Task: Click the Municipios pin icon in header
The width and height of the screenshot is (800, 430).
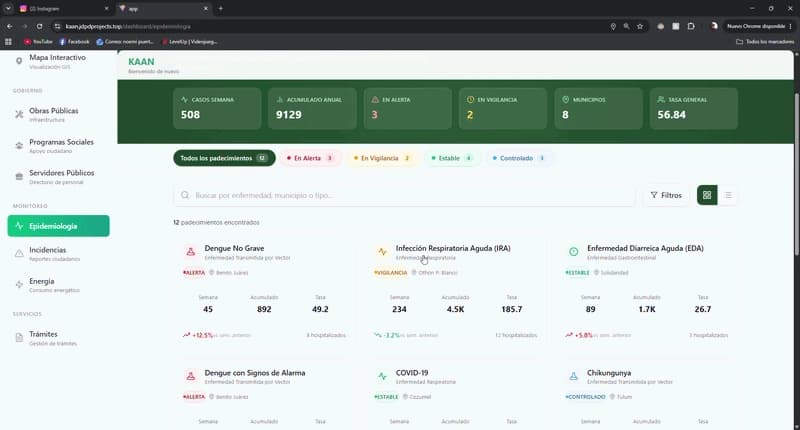Action: 565,99
